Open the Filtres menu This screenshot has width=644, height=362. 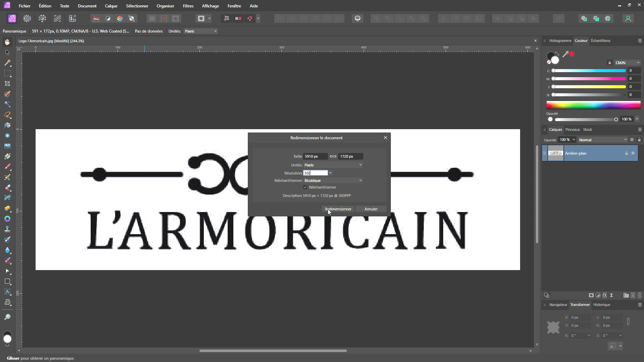point(188,6)
